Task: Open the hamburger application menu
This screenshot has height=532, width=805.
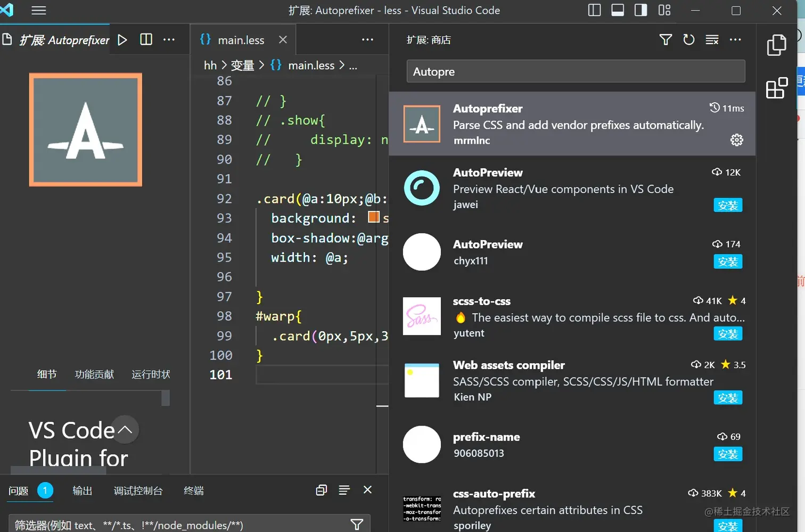Action: 39,10
